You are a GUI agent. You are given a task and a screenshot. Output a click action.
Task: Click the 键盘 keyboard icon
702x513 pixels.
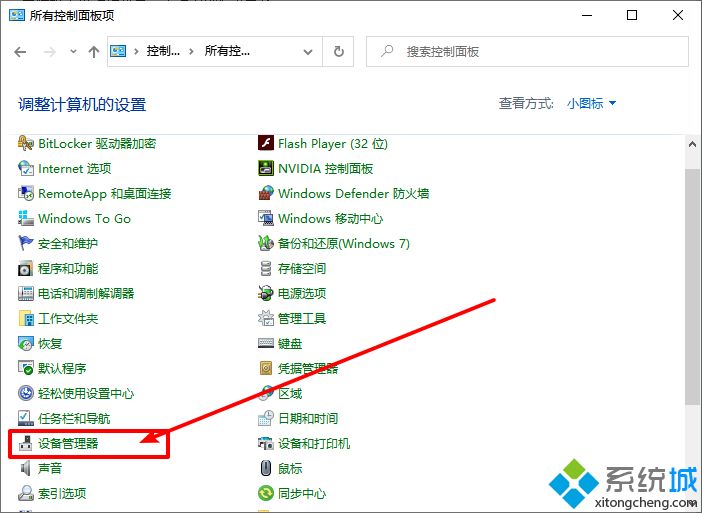point(265,344)
